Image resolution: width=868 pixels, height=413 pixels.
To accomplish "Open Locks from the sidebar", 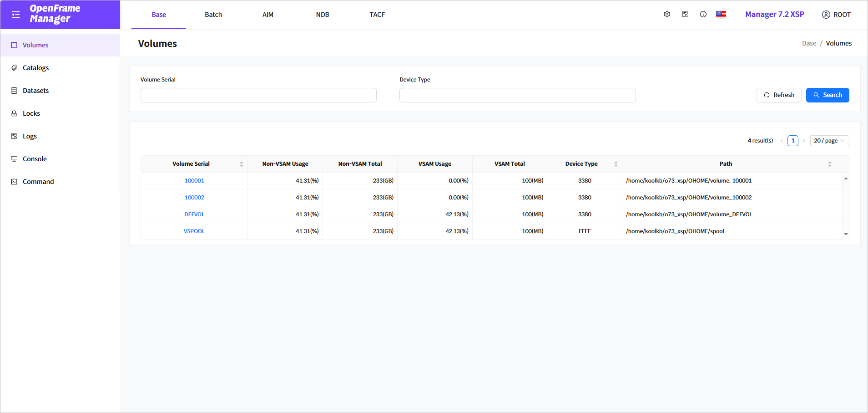I will [x=31, y=113].
